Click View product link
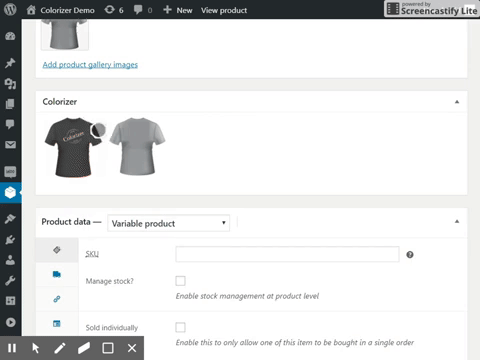 click(224, 10)
